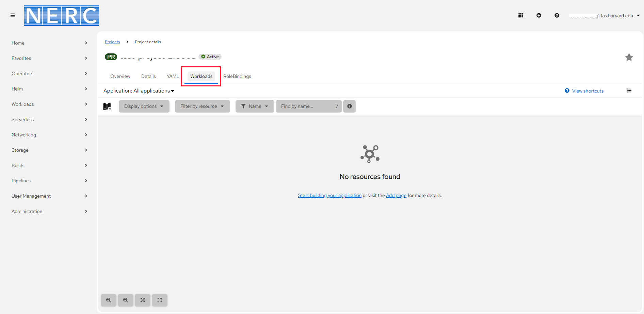The image size is (644, 314).
Task: Click the info icon beside search field
Action: coord(349,106)
